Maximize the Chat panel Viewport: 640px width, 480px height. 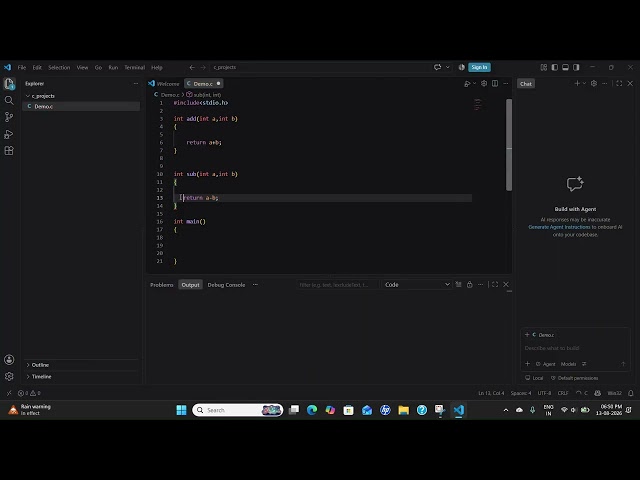tap(619, 83)
